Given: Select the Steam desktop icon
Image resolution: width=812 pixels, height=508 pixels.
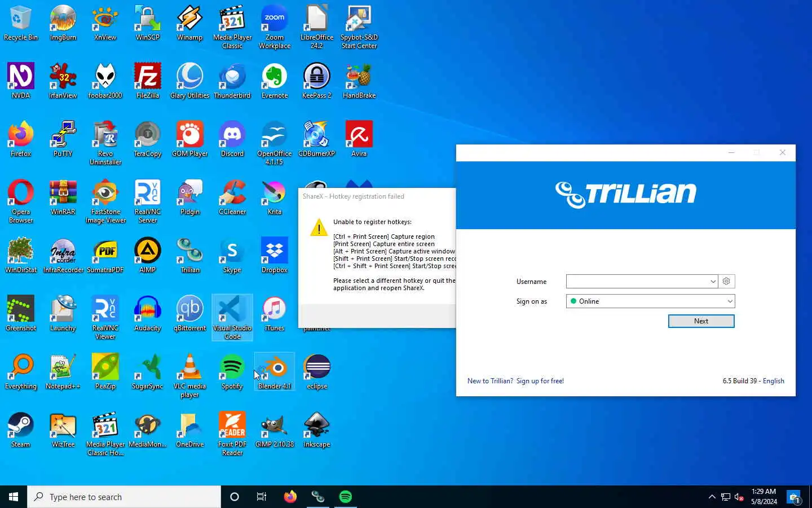Looking at the screenshot, I should click(21, 430).
